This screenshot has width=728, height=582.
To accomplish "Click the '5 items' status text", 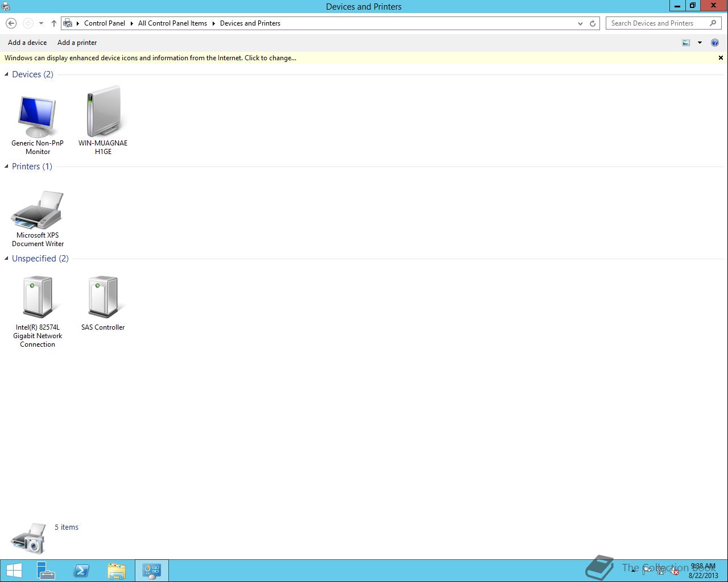I will pos(67,527).
